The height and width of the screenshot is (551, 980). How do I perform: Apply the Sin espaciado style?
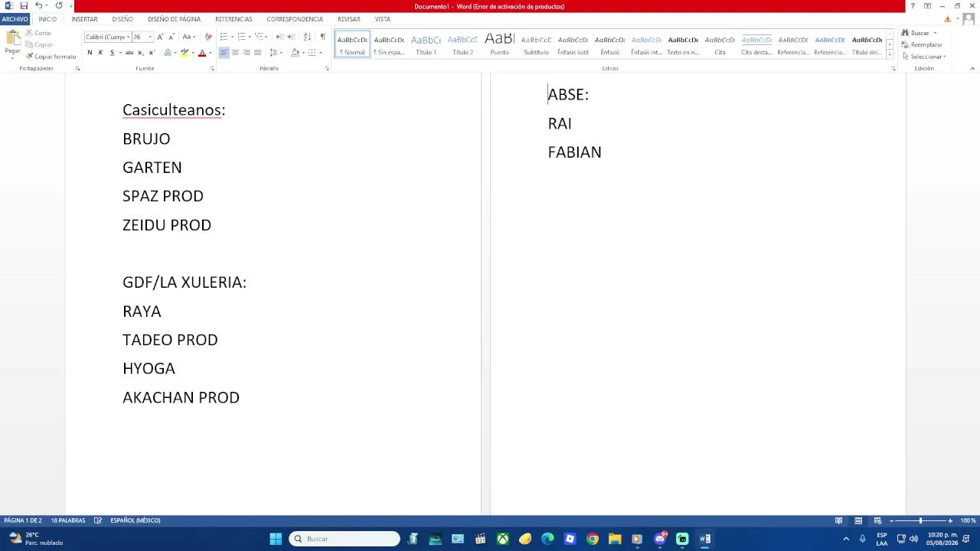pyautogui.click(x=389, y=45)
